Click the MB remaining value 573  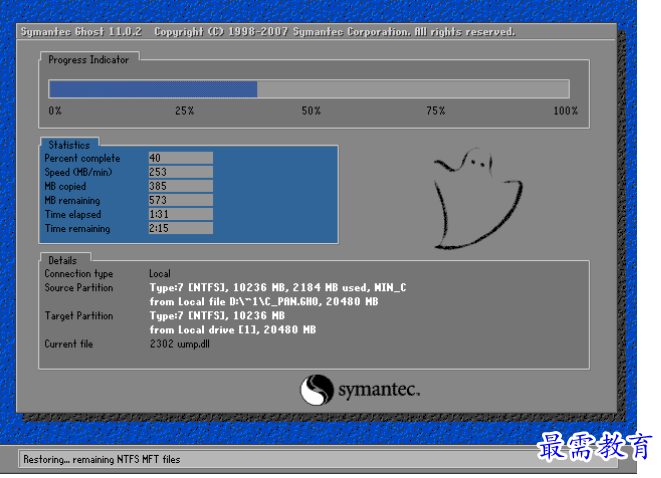click(180, 200)
